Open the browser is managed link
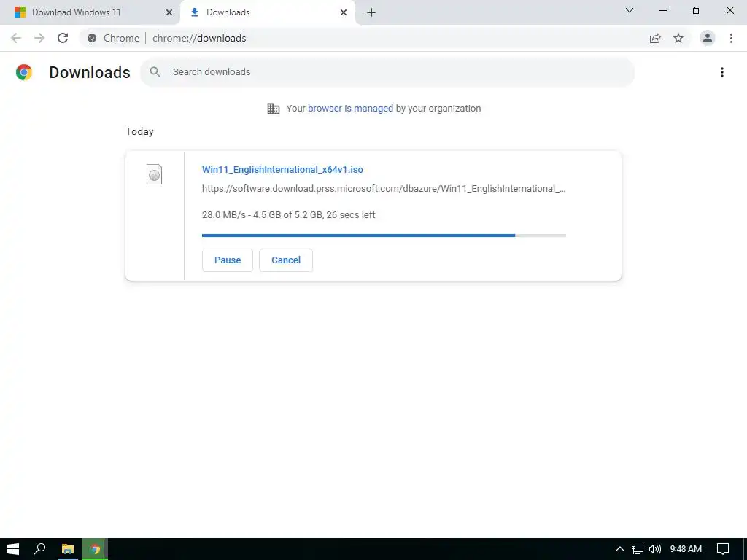Viewport: 747px width, 560px height. (351, 109)
